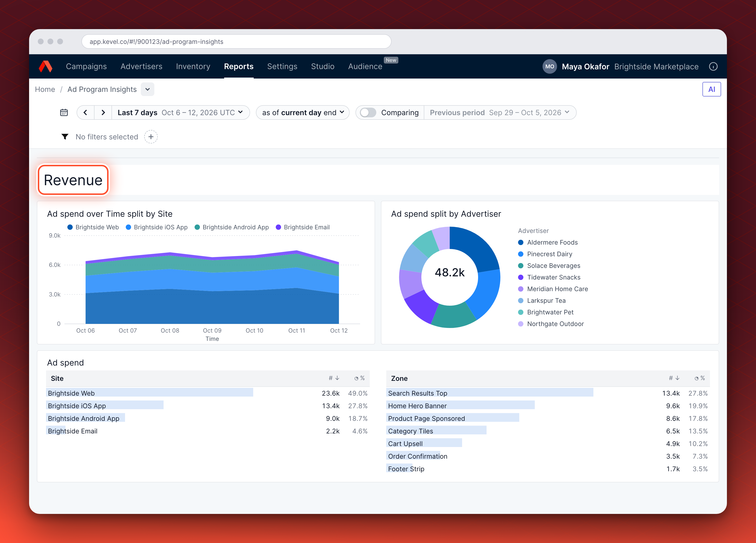Click the Home breadcrumb link
756x543 pixels.
45,89
